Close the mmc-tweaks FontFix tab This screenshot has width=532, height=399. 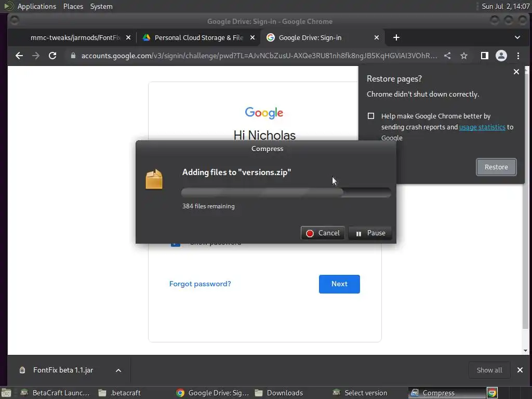pyautogui.click(x=128, y=37)
